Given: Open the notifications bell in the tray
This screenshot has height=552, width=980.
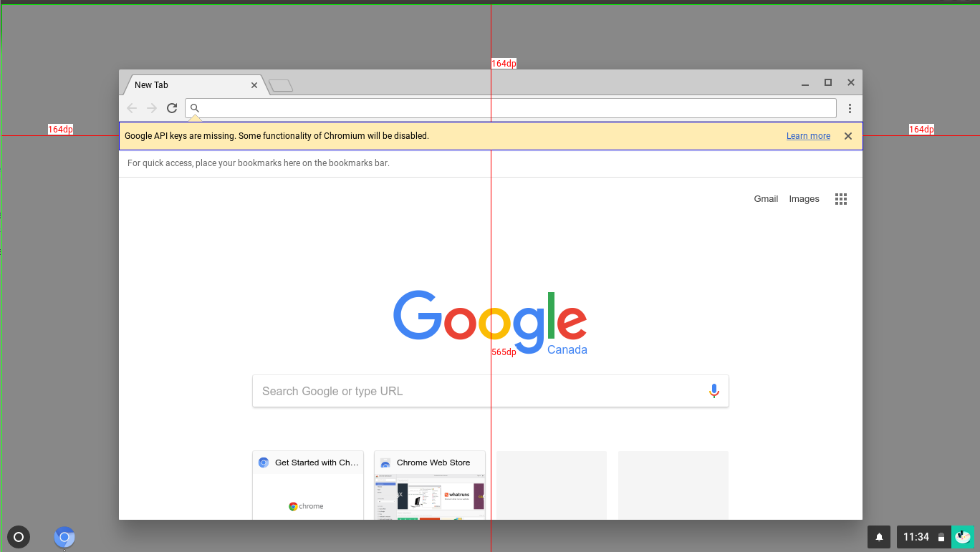Looking at the screenshot, I should coord(879,537).
